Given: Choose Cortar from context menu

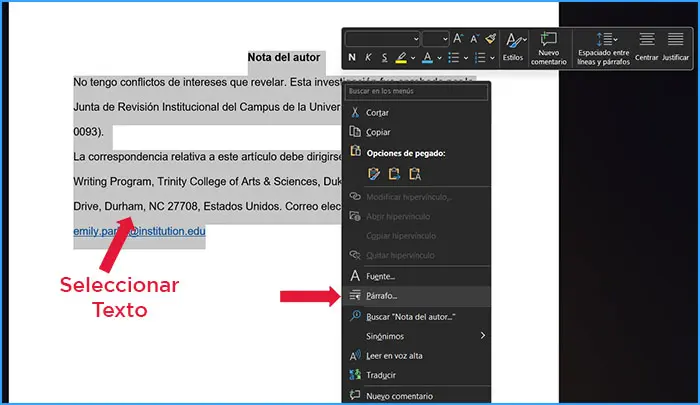Looking at the screenshot, I should (416, 113).
